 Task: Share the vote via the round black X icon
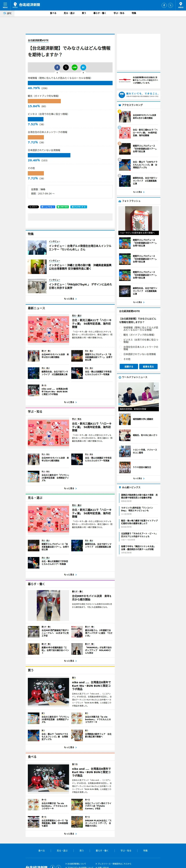(66, 67)
